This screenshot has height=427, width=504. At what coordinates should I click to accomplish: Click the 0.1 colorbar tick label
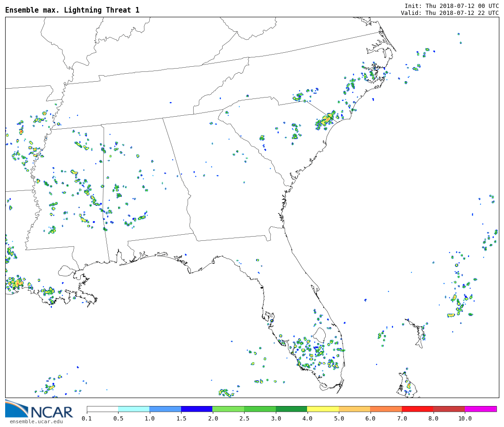pyautogui.click(x=87, y=419)
